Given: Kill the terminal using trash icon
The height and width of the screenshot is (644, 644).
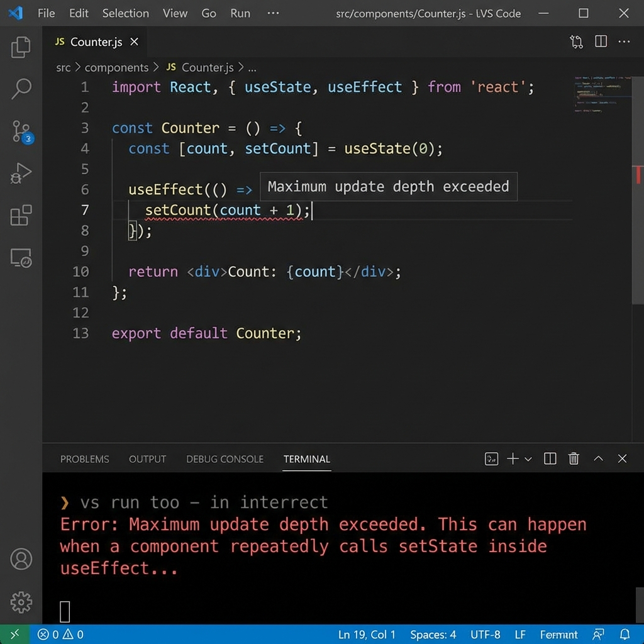Looking at the screenshot, I should (574, 458).
